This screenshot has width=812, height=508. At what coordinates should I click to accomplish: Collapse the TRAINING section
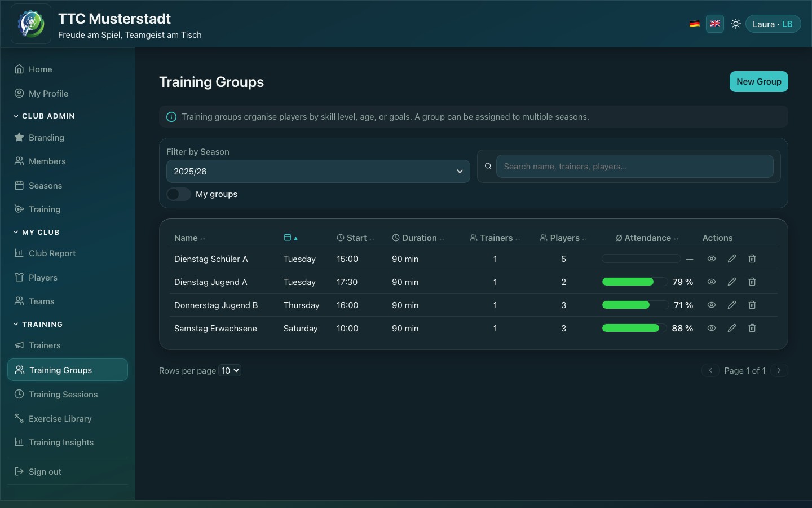[38, 324]
